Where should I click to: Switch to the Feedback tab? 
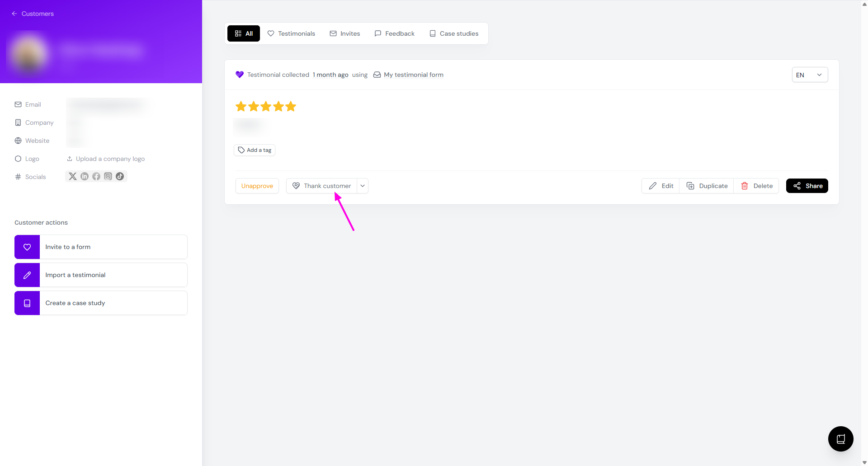click(x=394, y=33)
